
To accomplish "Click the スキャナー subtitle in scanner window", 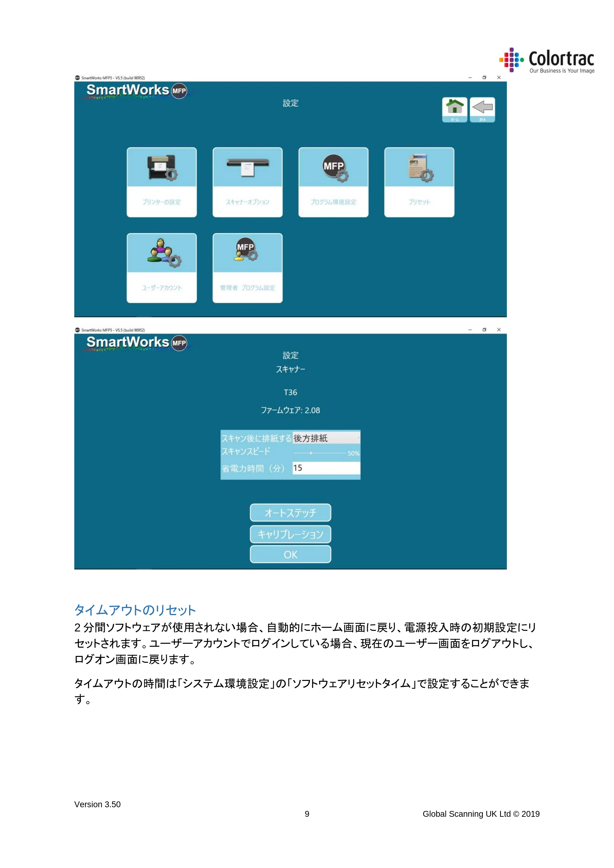I will pyautogui.click(x=290, y=369).
